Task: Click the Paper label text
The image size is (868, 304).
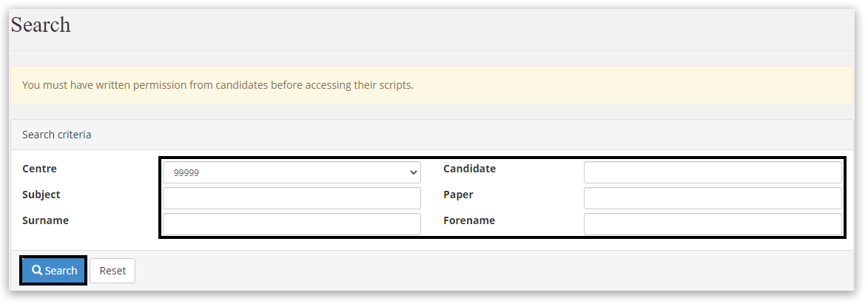Action: tap(458, 195)
